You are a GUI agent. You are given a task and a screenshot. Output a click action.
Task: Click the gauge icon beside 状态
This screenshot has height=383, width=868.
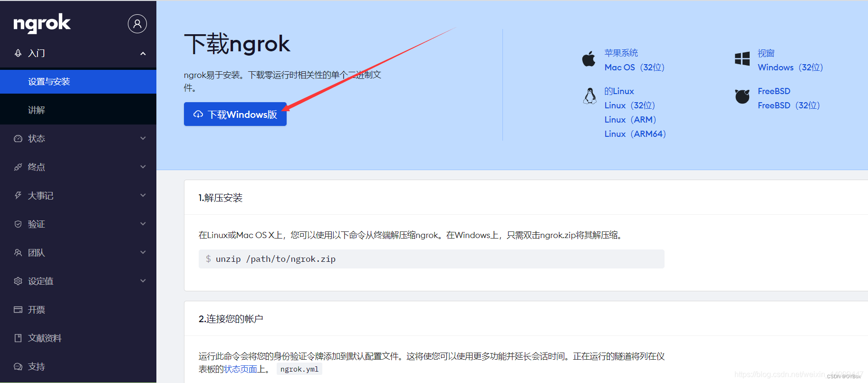tap(18, 139)
